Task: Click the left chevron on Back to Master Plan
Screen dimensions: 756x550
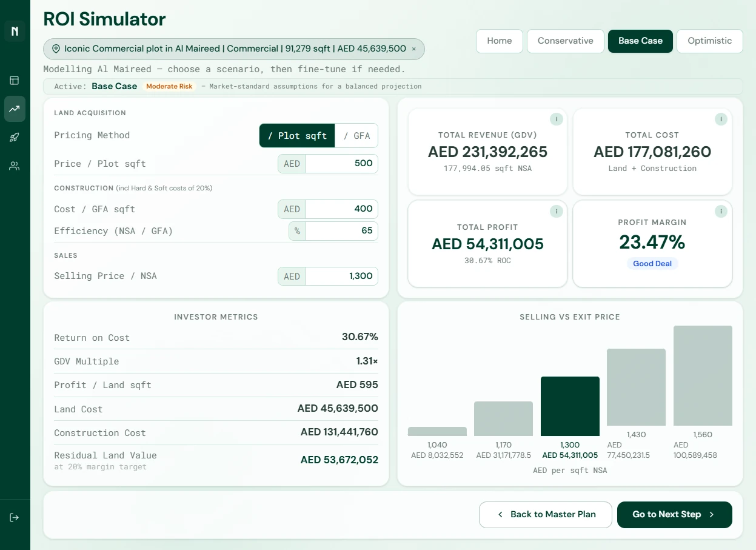Action: pyautogui.click(x=500, y=514)
